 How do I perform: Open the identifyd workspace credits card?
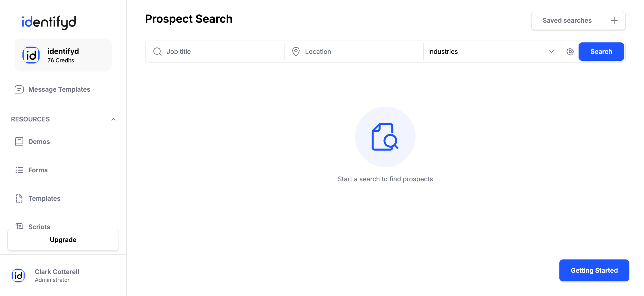click(x=63, y=55)
